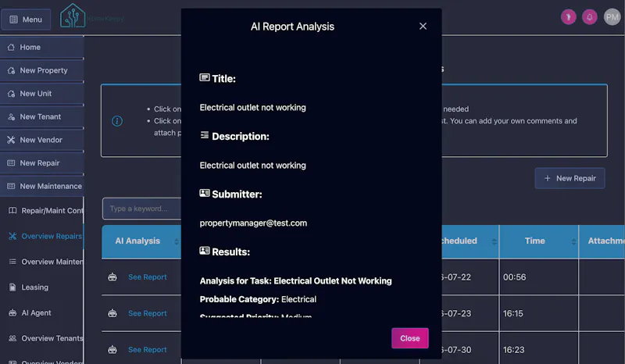Click robot icon in 00:56 row

(x=112, y=277)
